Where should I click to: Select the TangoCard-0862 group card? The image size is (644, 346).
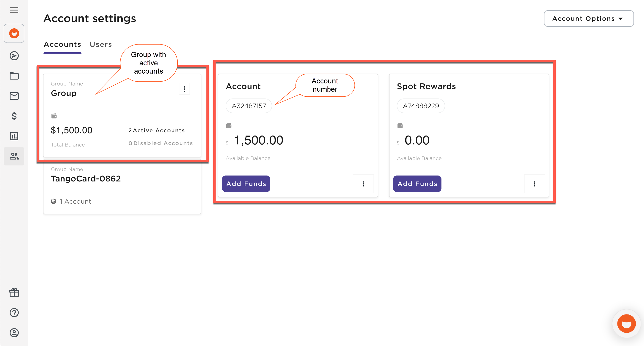(122, 187)
